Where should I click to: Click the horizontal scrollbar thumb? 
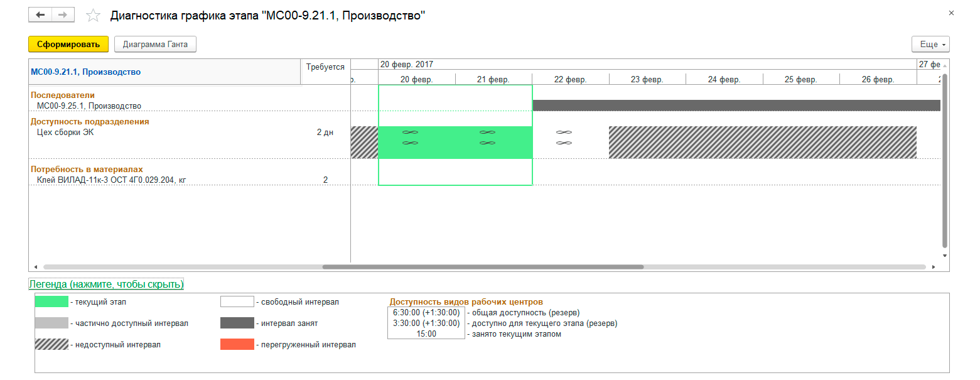[x=483, y=267]
